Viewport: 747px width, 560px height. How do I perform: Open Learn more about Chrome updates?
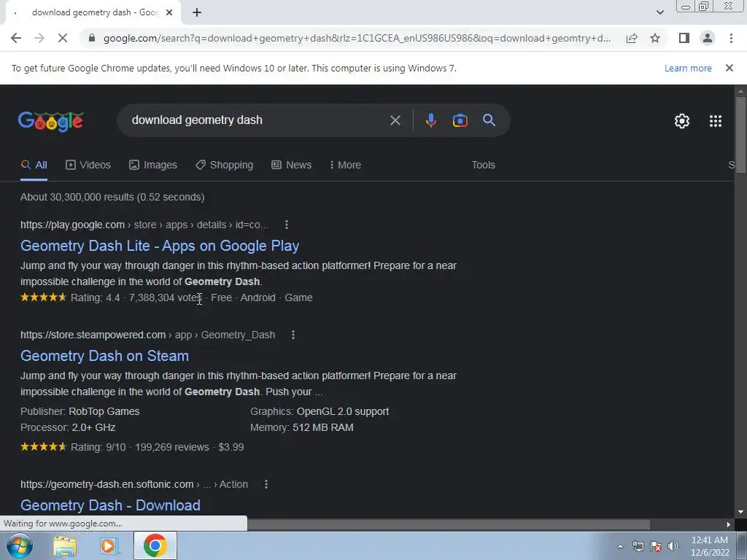point(688,68)
